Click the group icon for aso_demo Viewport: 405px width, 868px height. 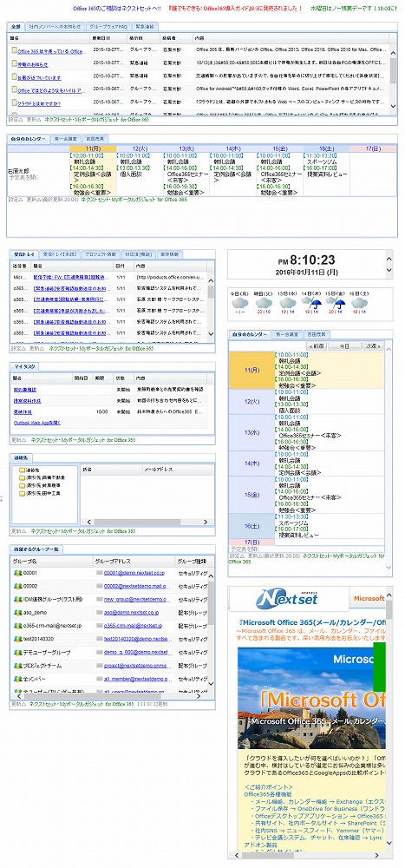pyautogui.click(x=17, y=612)
